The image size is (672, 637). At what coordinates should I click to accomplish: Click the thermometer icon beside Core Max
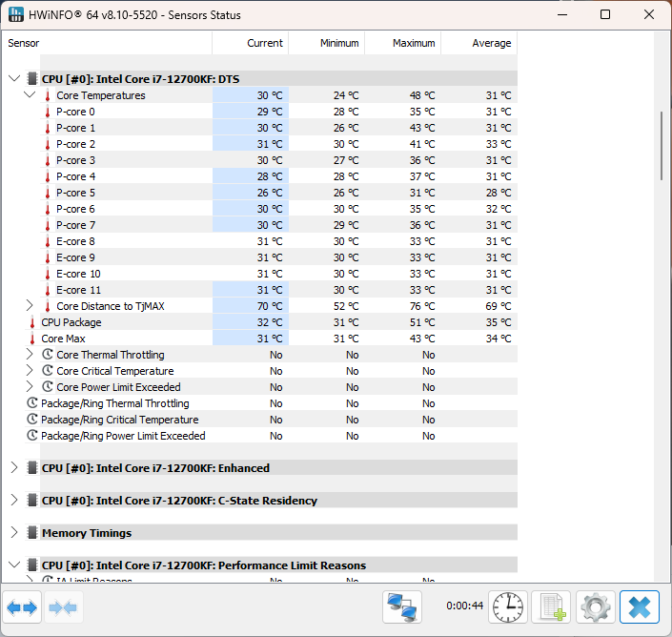32,339
